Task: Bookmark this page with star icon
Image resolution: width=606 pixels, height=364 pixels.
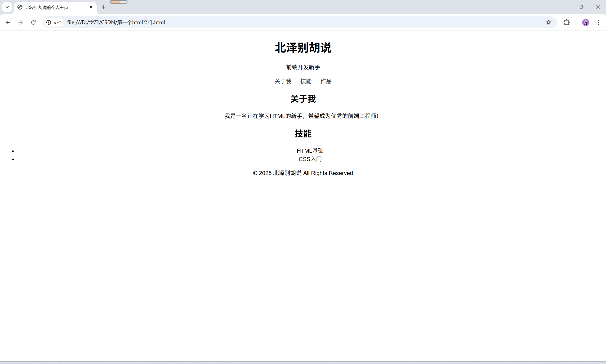Action: (x=548, y=22)
